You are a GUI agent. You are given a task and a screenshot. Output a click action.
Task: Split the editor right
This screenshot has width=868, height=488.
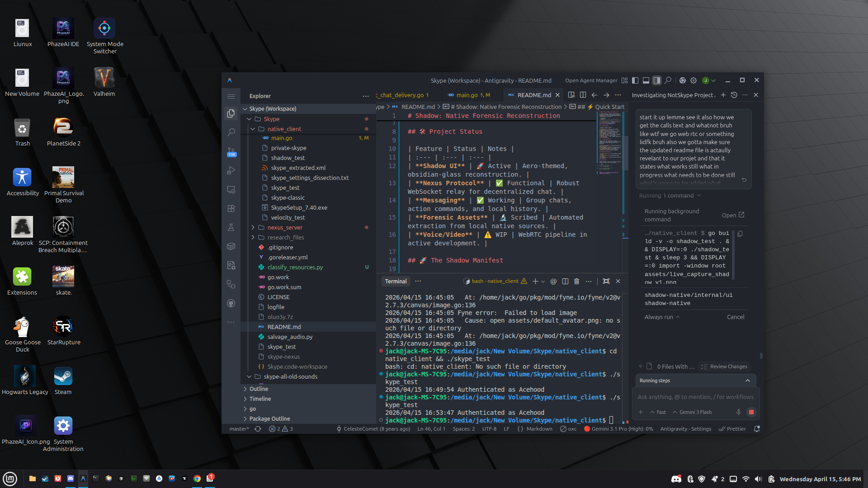click(583, 95)
